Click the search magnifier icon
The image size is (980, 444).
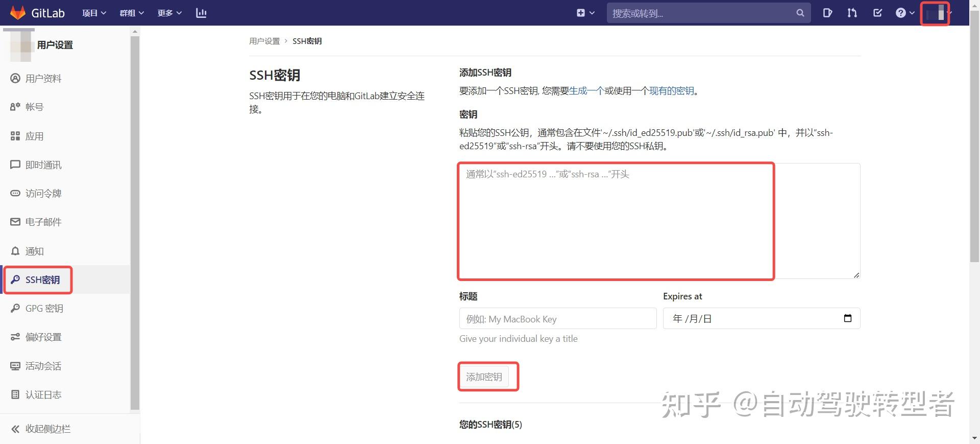(x=800, y=13)
